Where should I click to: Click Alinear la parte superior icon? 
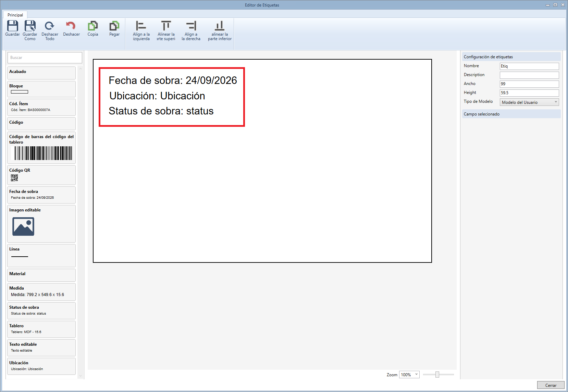click(166, 26)
